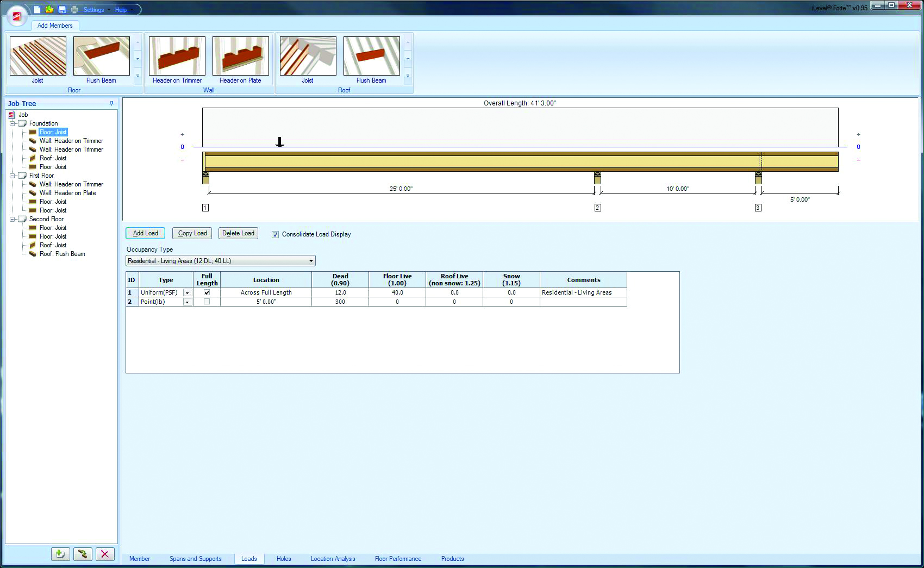Image resolution: width=924 pixels, height=568 pixels.
Task: Open the Settings menu
Action: (x=97, y=10)
